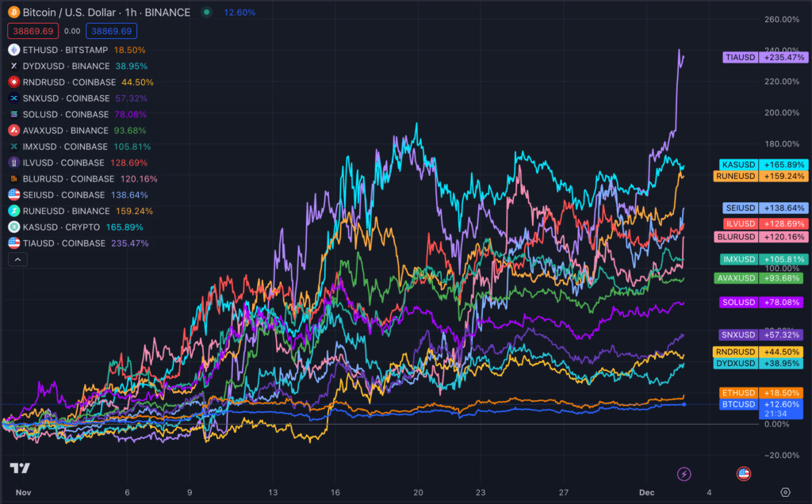Click the Bitcoin symbol icon in legend
Screen dimensions: 812x504
coord(13,13)
